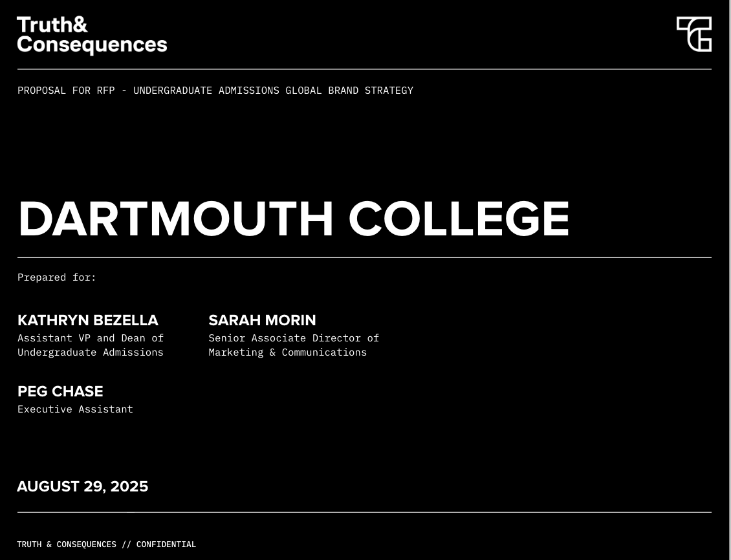Select the proposal for RFP header line

pyautogui.click(x=215, y=91)
